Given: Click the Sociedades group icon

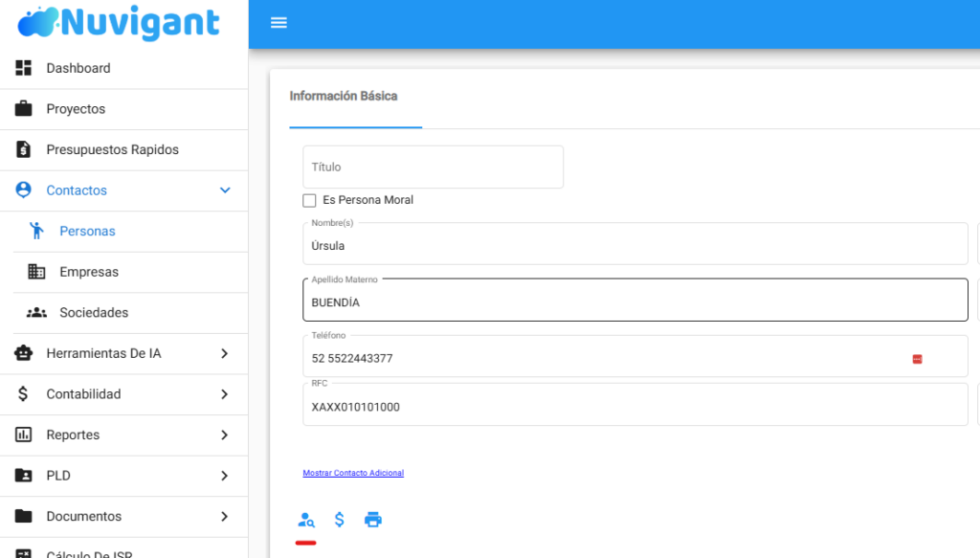Looking at the screenshot, I should point(37,312).
